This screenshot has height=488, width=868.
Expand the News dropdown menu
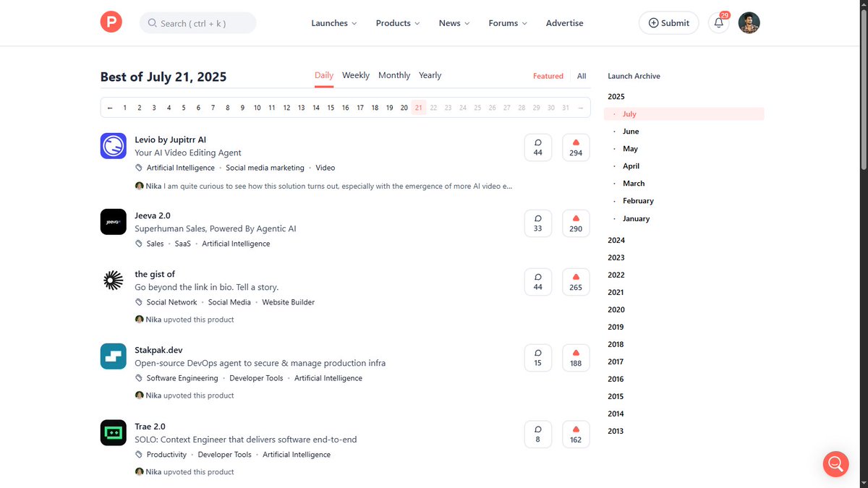454,23
